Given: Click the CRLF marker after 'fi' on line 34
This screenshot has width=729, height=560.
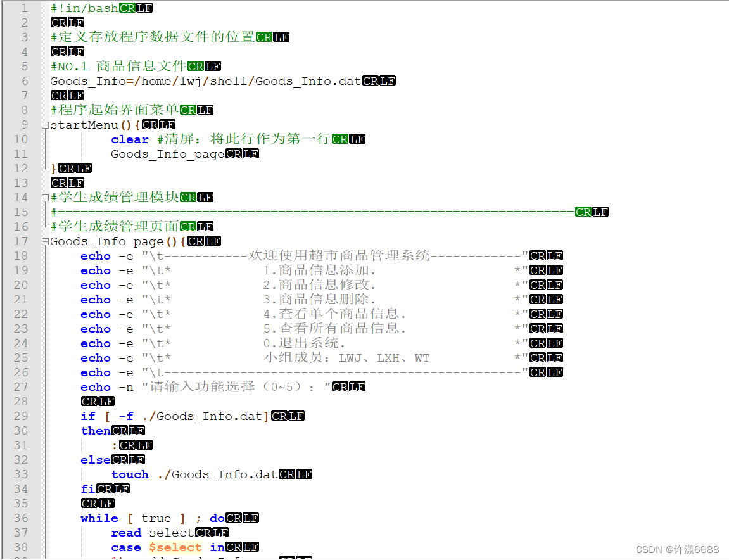Looking at the screenshot, I should pos(113,488).
